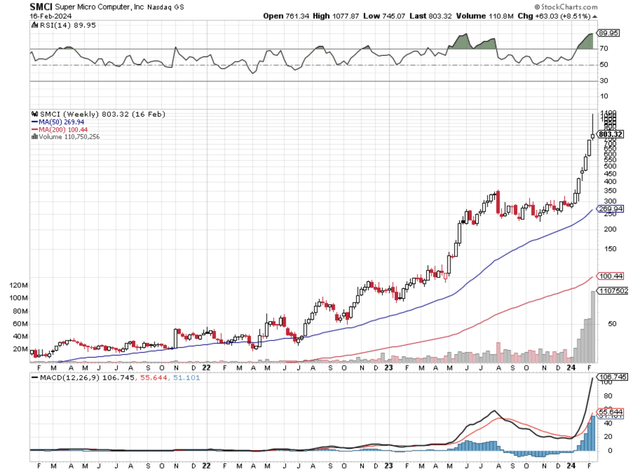640x475 pixels.
Task: Click the volume bars icon in legend
Action: [35, 136]
